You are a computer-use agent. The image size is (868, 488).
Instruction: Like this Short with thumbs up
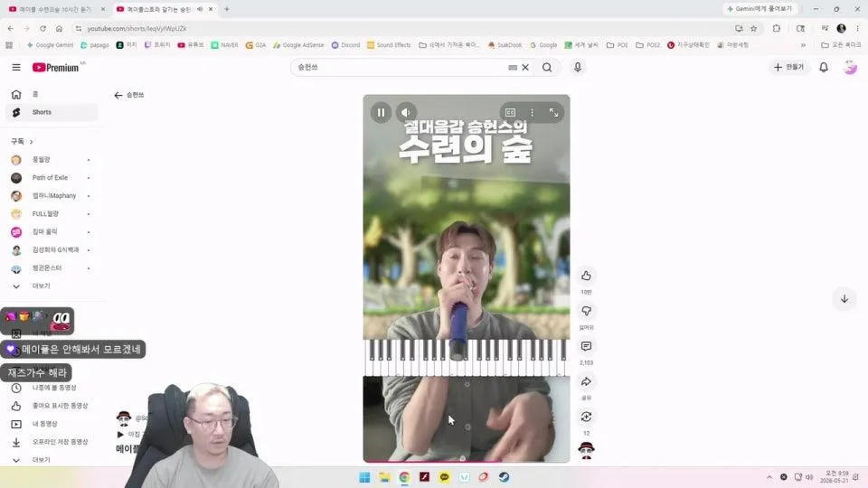tap(586, 276)
